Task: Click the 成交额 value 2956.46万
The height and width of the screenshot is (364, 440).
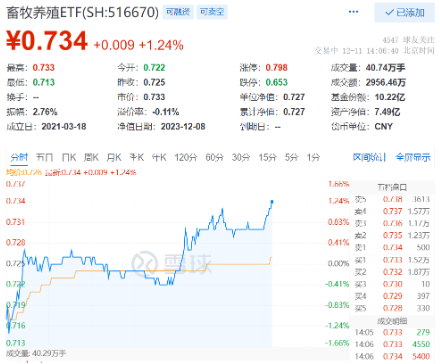Action: tap(385, 82)
